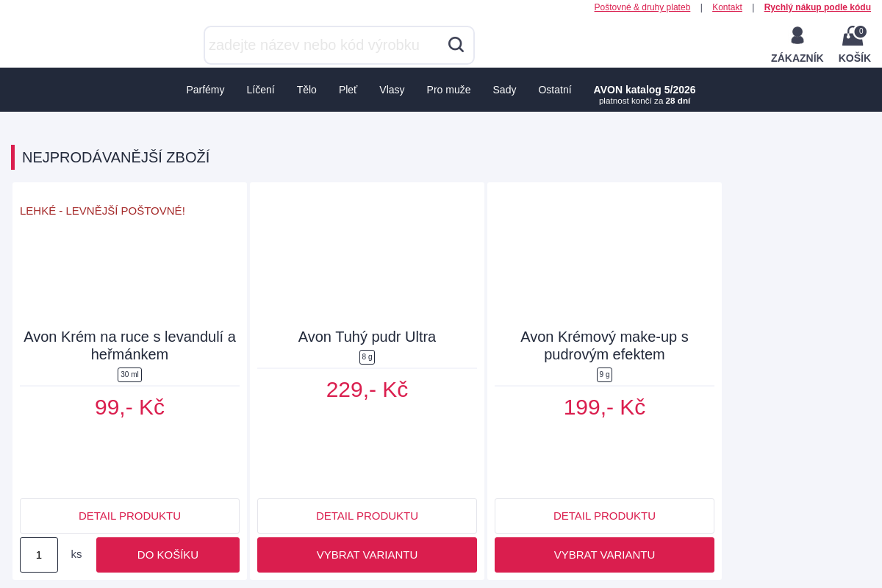Open the Líčení menu
The height and width of the screenshot is (588, 882).
tap(260, 90)
